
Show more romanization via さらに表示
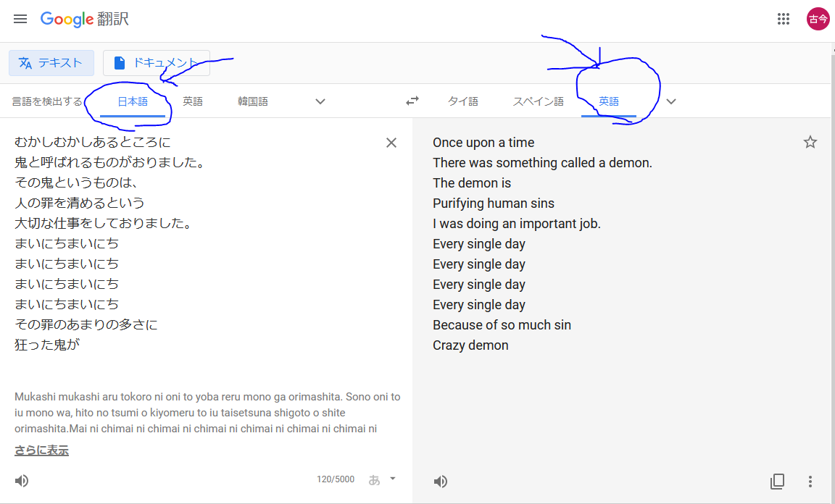click(41, 450)
